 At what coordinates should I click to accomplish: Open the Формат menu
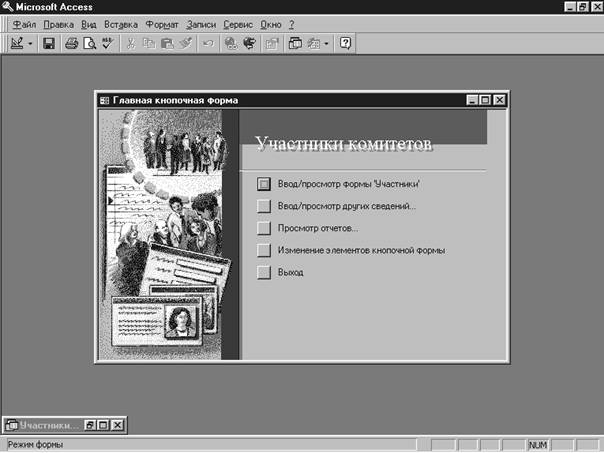tap(162, 25)
